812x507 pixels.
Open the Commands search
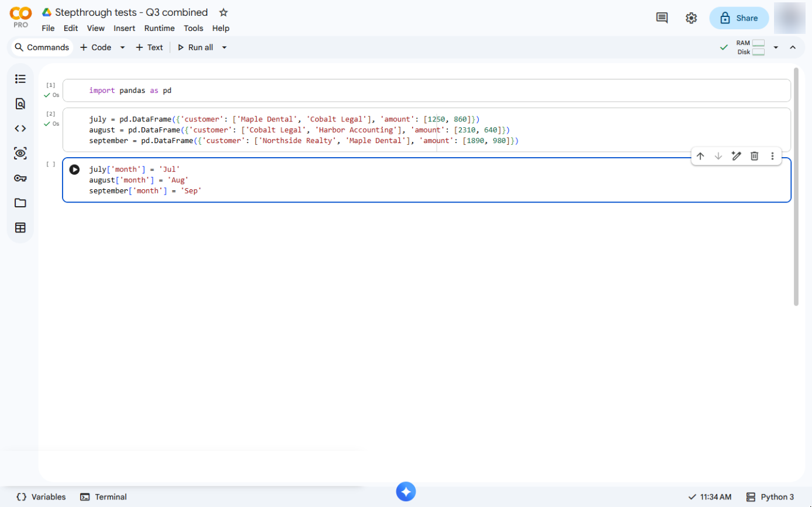pyautogui.click(x=42, y=47)
